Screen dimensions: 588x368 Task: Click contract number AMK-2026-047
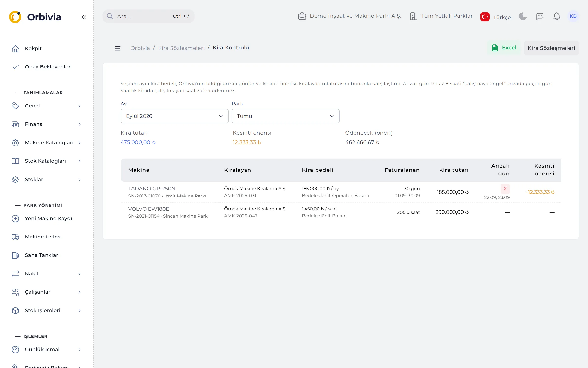[x=241, y=216]
